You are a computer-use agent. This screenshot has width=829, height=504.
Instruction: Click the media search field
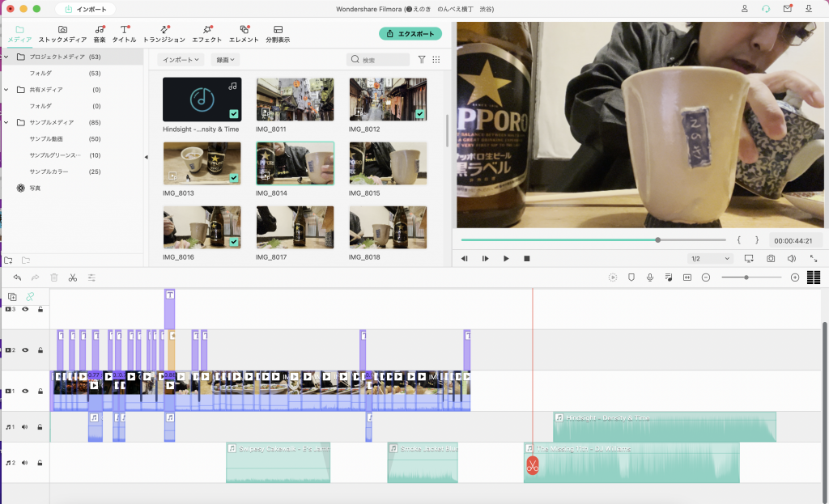tap(378, 60)
